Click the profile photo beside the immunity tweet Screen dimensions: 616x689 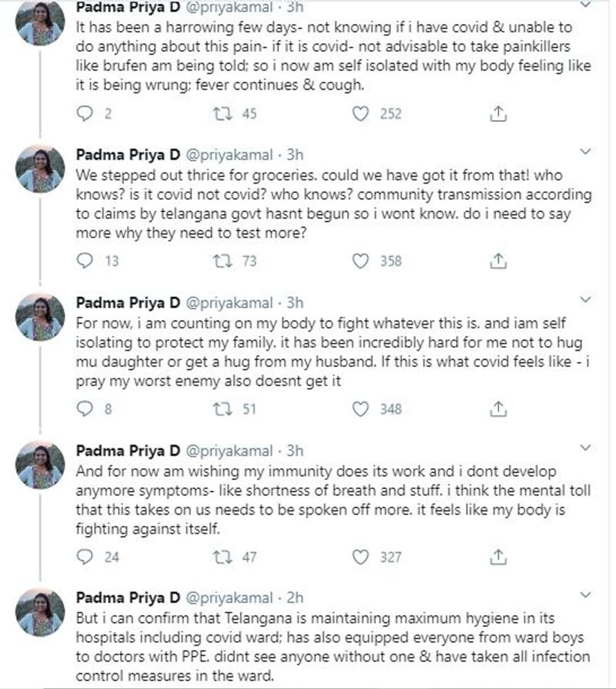[x=40, y=464]
